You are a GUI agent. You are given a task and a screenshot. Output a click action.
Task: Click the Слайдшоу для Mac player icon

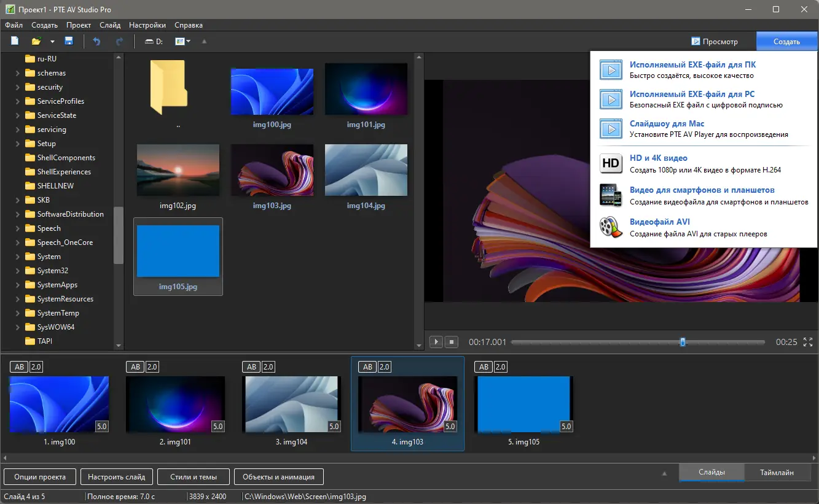point(611,129)
